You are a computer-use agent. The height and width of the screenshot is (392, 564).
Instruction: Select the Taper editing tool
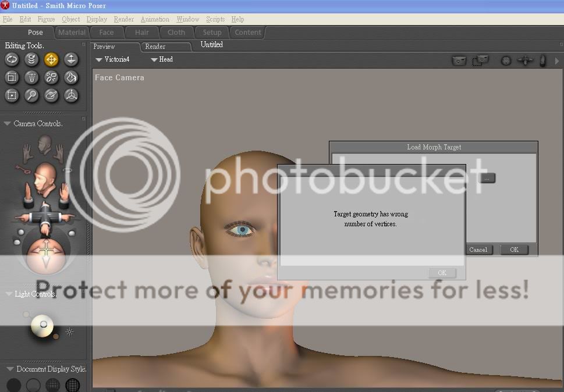31,77
